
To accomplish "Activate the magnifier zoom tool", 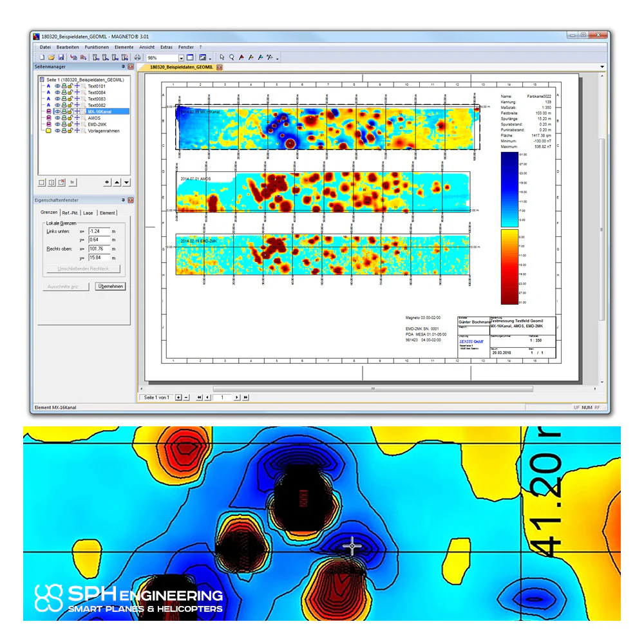I will coord(232,57).
